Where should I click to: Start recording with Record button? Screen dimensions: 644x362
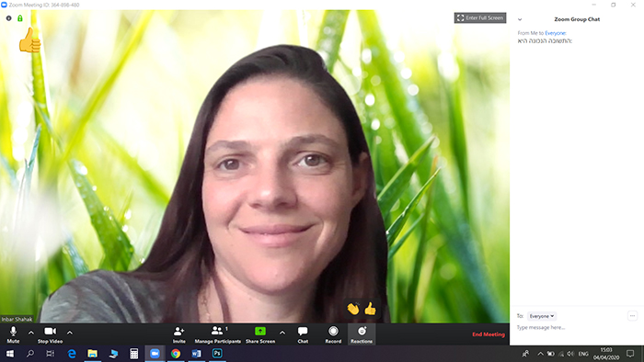tap(333, 334)
